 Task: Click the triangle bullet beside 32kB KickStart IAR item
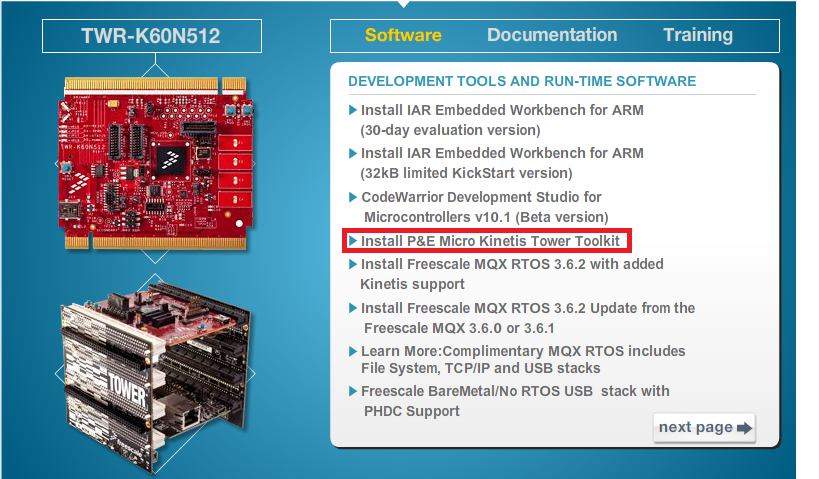[353, 153]
